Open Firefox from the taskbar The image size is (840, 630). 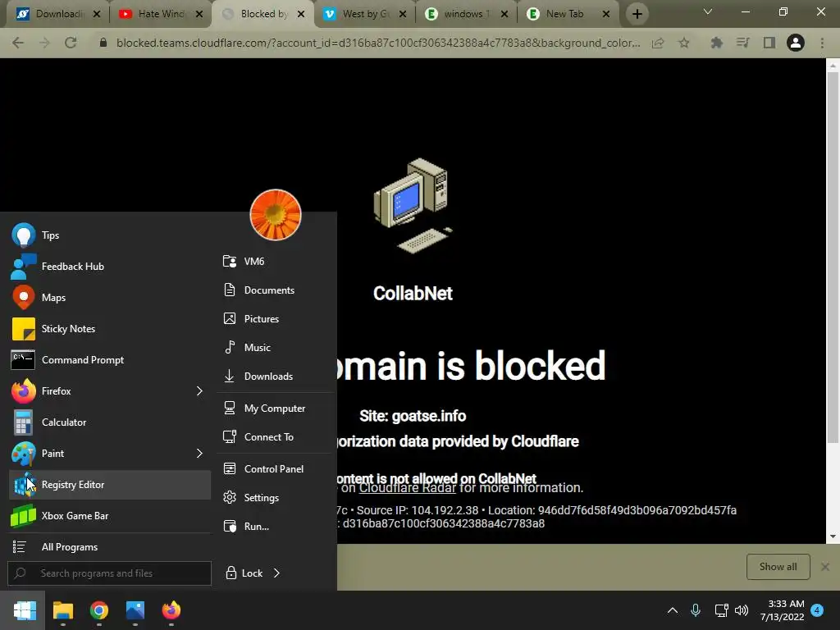[171, 610]
